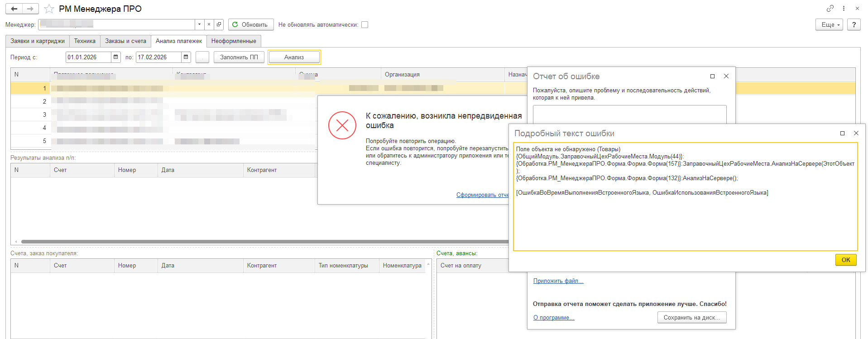Image resolution: width=868 pixels, height=339 pixels.
Task: Click the get-link icon at top right
Action: tap(830, 8)
